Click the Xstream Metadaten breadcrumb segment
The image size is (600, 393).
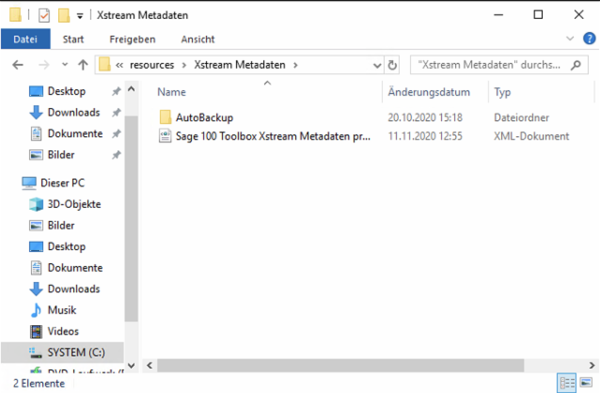coord(240,65)
